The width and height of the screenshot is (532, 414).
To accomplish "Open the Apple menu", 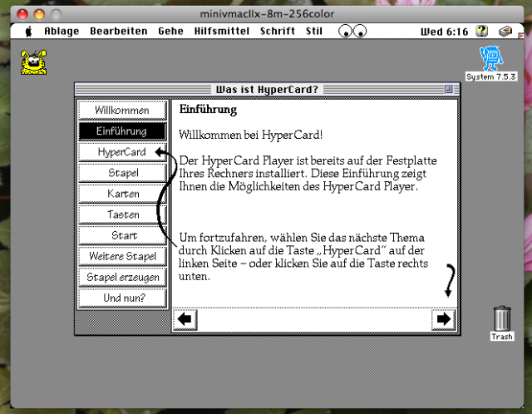I will pos(29,32).
